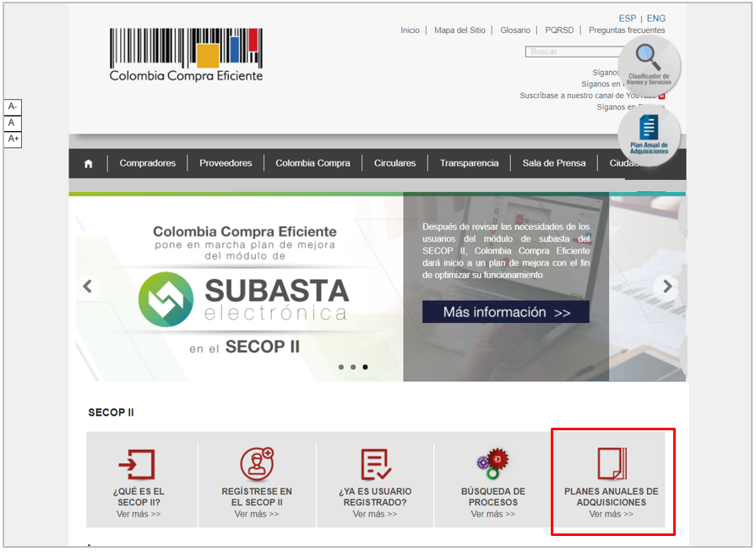Click the SECOP II section heading
The width and height of the screenshot is (756, 552).
[x=111, y=413]
